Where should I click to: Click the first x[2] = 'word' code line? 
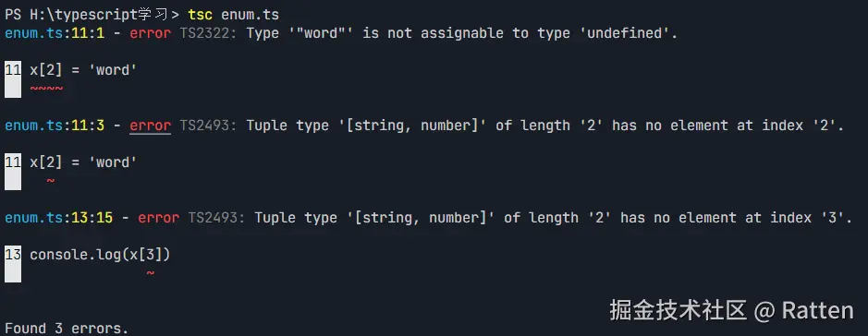[x=83, y=70]
